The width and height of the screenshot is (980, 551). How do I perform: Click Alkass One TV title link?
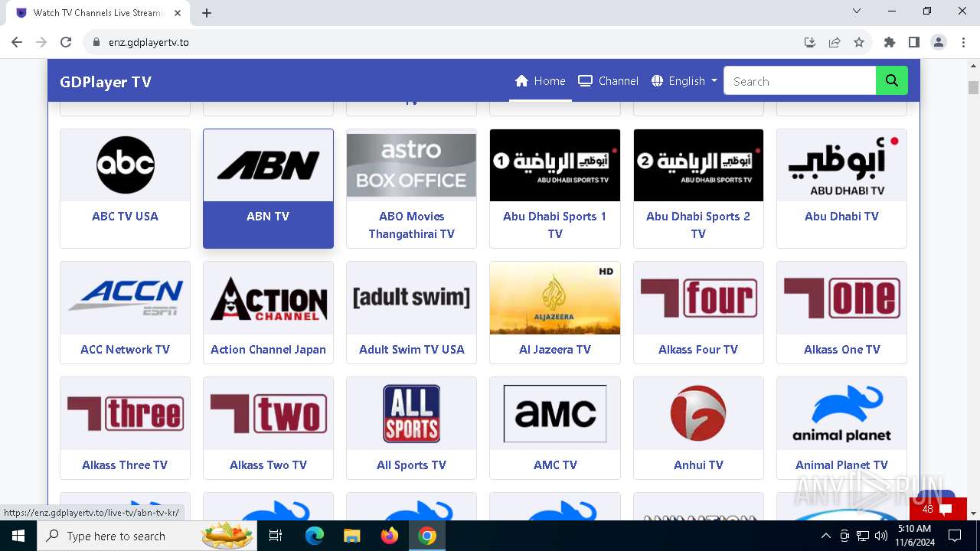[841, 349]
